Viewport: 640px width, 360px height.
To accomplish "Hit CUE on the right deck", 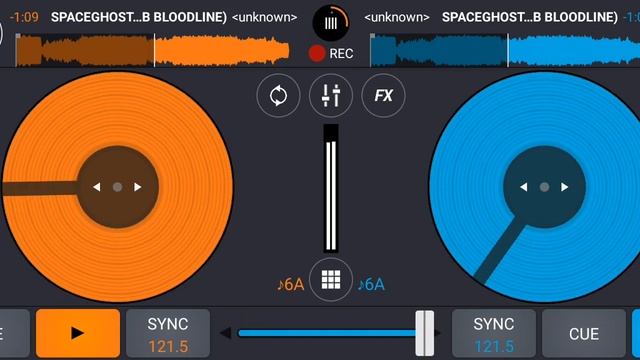I will point(584,333).
